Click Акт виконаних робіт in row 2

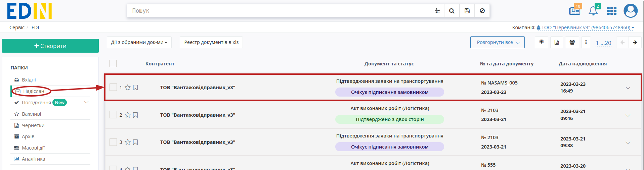coord(390,108)
